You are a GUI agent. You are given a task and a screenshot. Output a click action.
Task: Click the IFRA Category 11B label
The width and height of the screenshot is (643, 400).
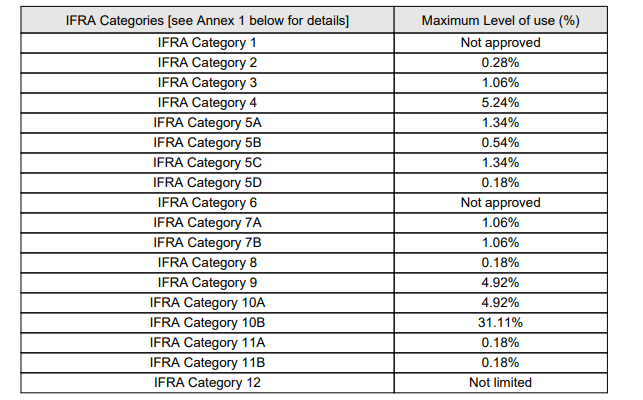(207, 362)
